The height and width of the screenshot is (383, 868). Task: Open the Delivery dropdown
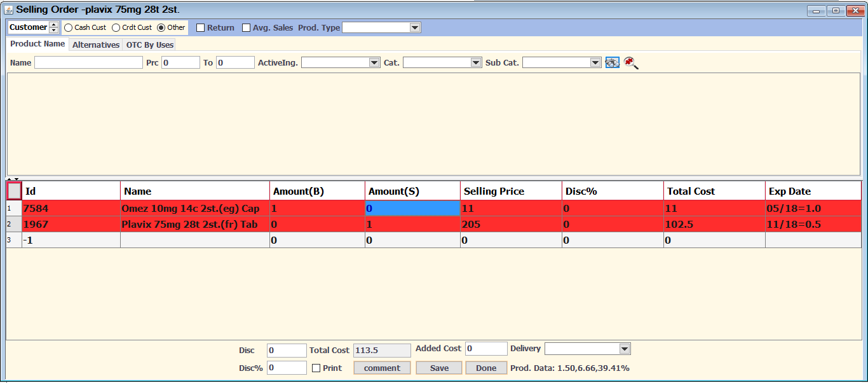(x=625, y=349)
